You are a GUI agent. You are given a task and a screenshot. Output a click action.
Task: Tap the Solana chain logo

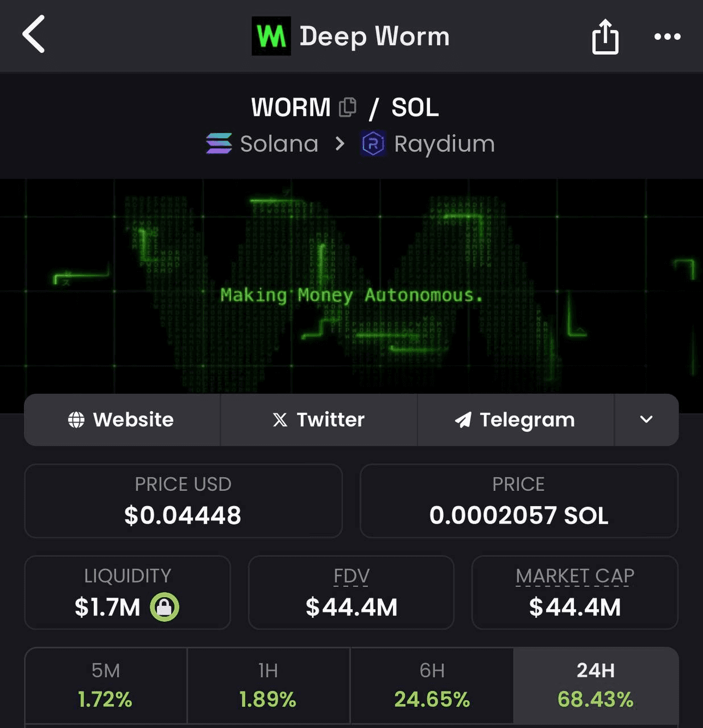point(219,144)
